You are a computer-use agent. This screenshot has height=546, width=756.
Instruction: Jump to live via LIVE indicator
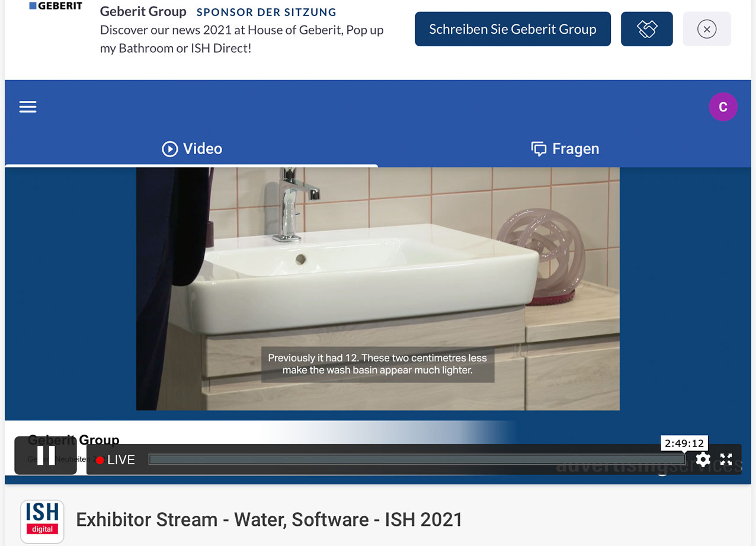(x=116, y=460)
